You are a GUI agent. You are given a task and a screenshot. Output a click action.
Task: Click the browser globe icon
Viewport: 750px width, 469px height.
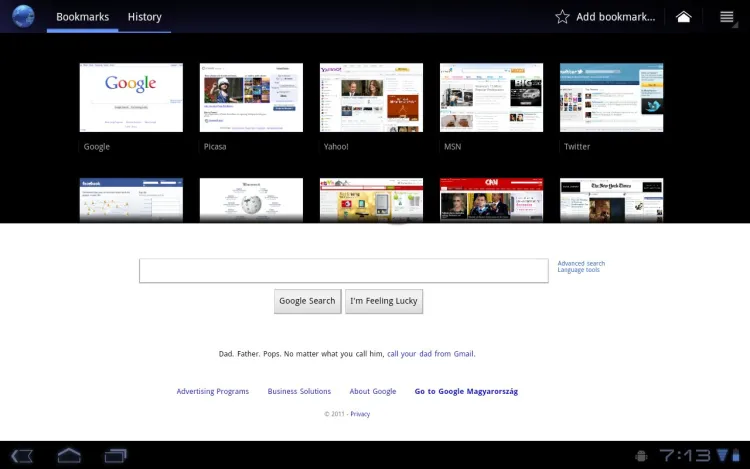click(22, 16)
